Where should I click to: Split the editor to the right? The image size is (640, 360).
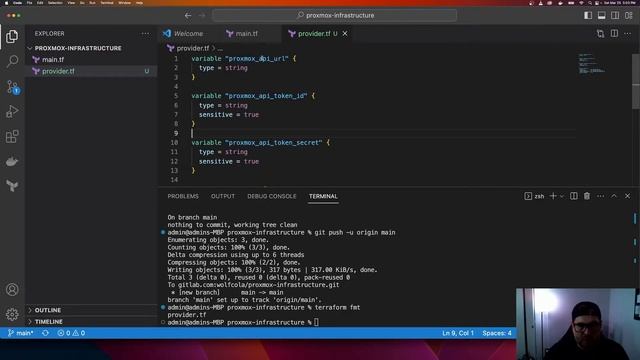(x=614, y=33)
